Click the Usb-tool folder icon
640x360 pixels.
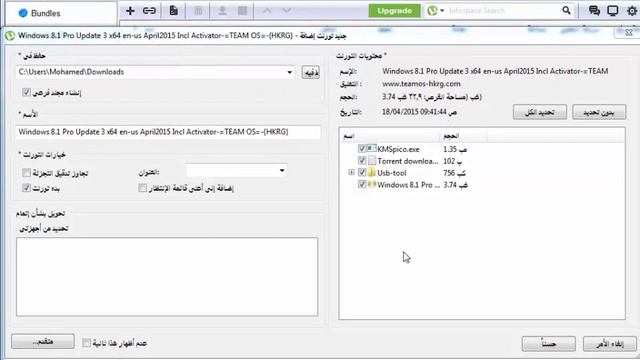click(371, 173)
